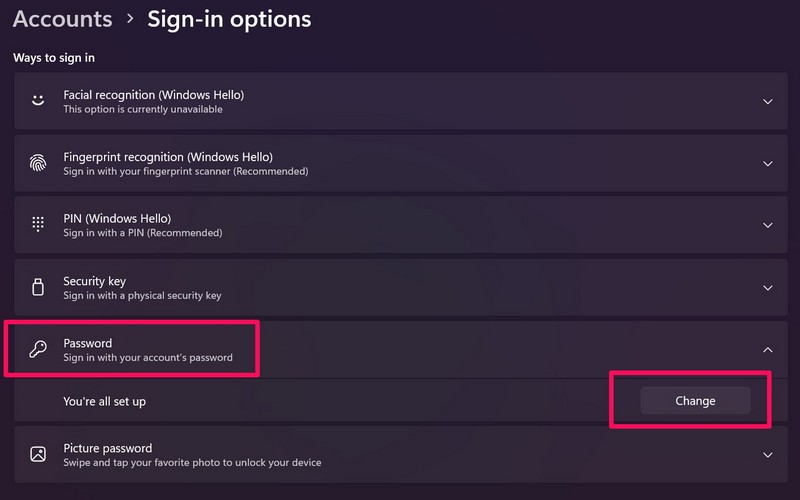800x500 pixels.
Task: Select the Security key option title
Action: [94, 281]
